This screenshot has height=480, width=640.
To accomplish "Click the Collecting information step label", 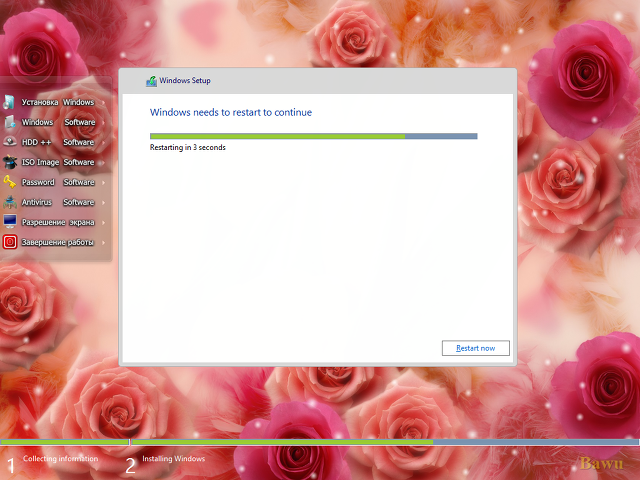I will 60,459.
